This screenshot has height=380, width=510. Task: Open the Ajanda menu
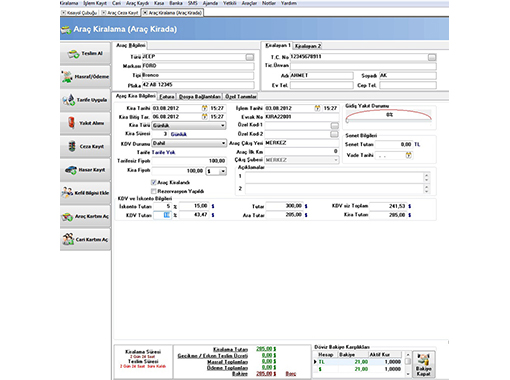tap(210, 3)
